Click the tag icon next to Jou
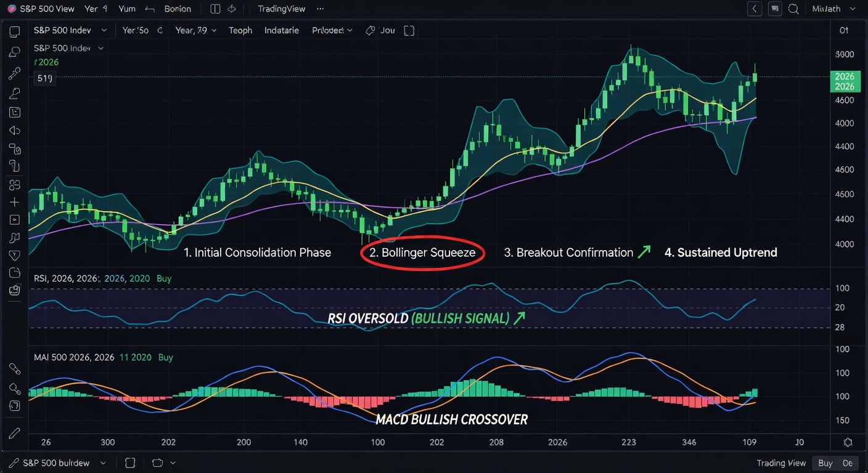 click(370, 30)
